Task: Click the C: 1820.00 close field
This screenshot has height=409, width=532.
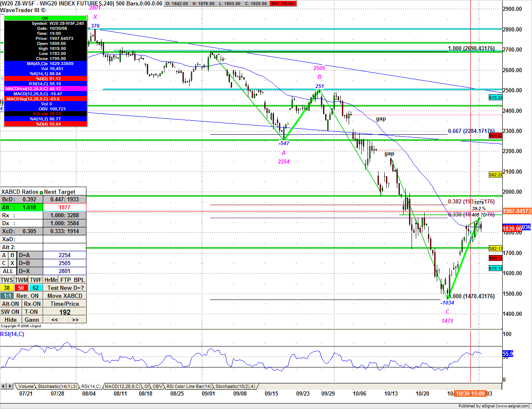Action: (256, 3)
